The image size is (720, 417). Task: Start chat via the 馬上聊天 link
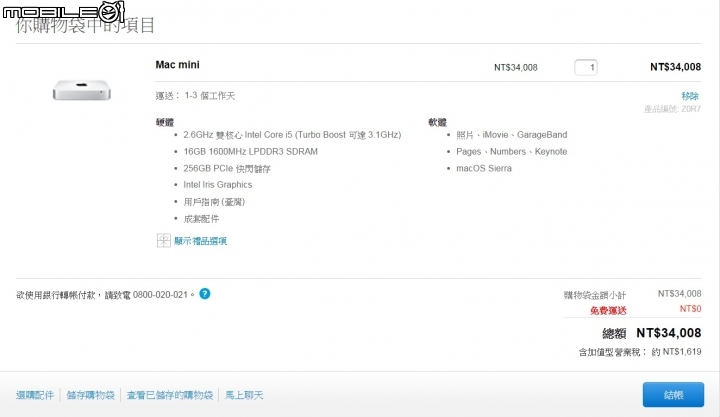(244, 395)
